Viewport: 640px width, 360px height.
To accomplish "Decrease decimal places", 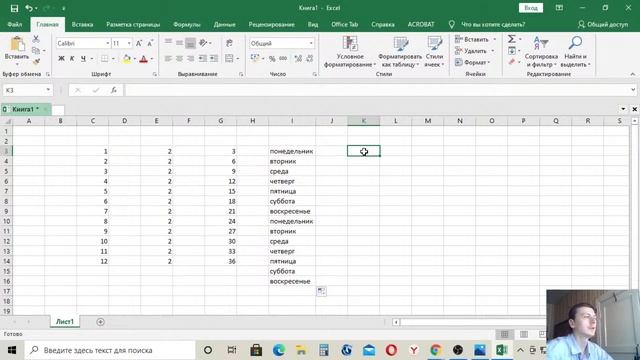I will click(310, 59).
